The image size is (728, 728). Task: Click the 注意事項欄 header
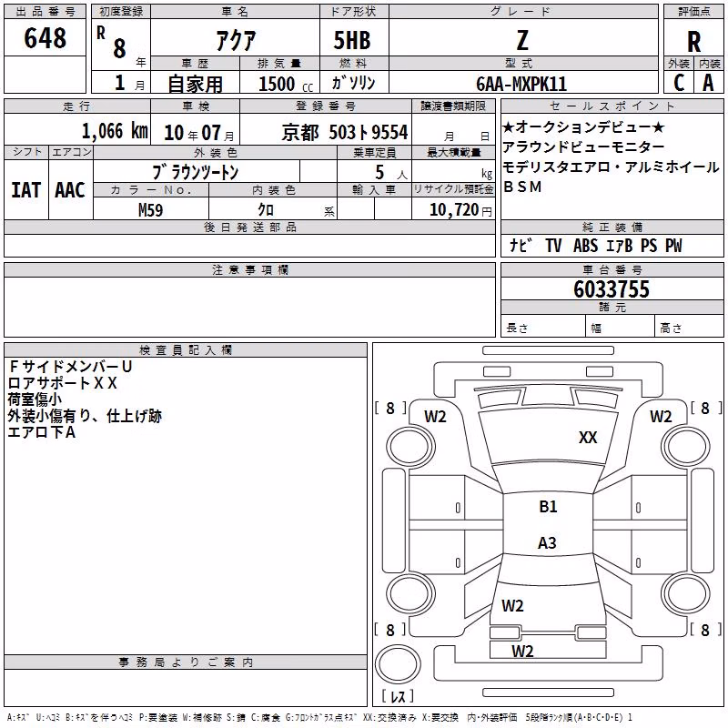pyautogui.click(x=249, y=269)
